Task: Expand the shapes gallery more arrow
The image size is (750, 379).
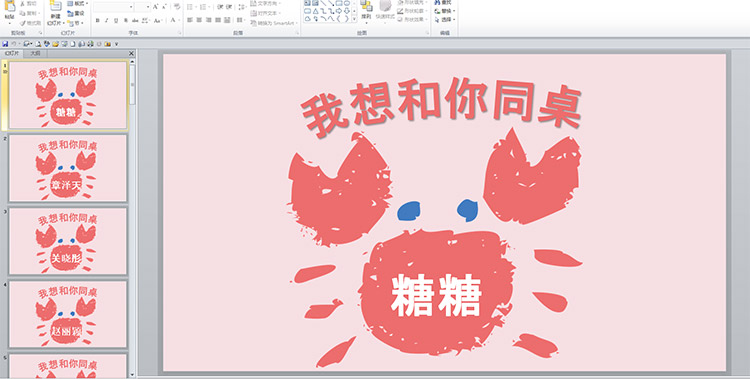Action: (x=354, y=19)
